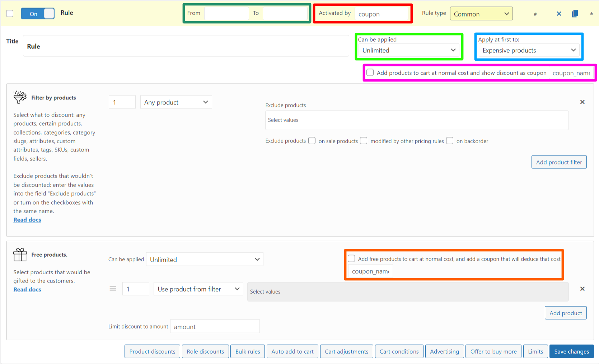599x364 pixels.
Task: Switch the rule On toggle off
Action: click(x=38, y=14)
